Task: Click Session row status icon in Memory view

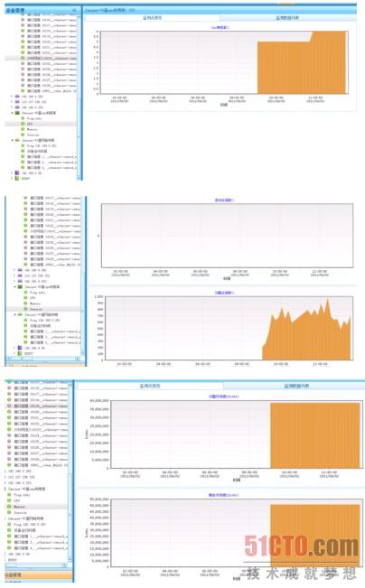Action: point(9,513)
